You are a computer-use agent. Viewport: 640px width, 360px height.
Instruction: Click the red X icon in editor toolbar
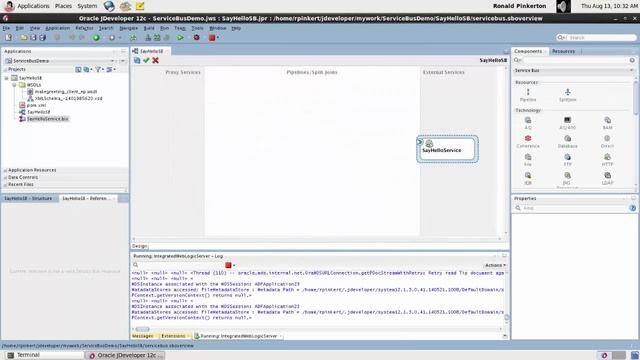click(x=156, y=60)
